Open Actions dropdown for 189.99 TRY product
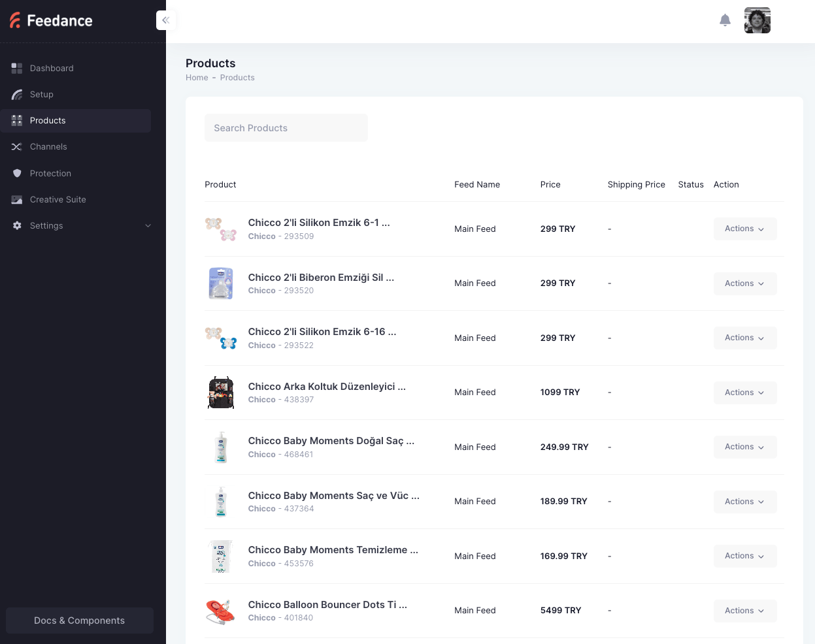The width and height of the screenshot is (815, 644). (x=744, y=502)
